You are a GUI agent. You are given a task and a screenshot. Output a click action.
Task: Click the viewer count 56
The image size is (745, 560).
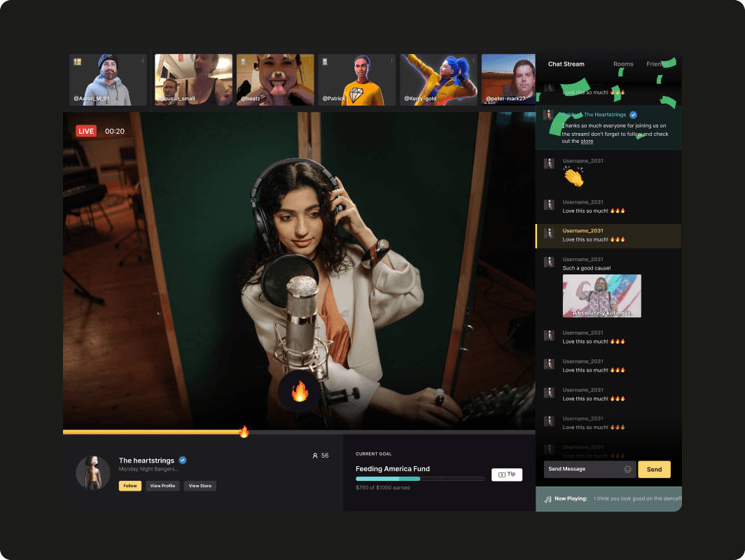coord(325,456)
